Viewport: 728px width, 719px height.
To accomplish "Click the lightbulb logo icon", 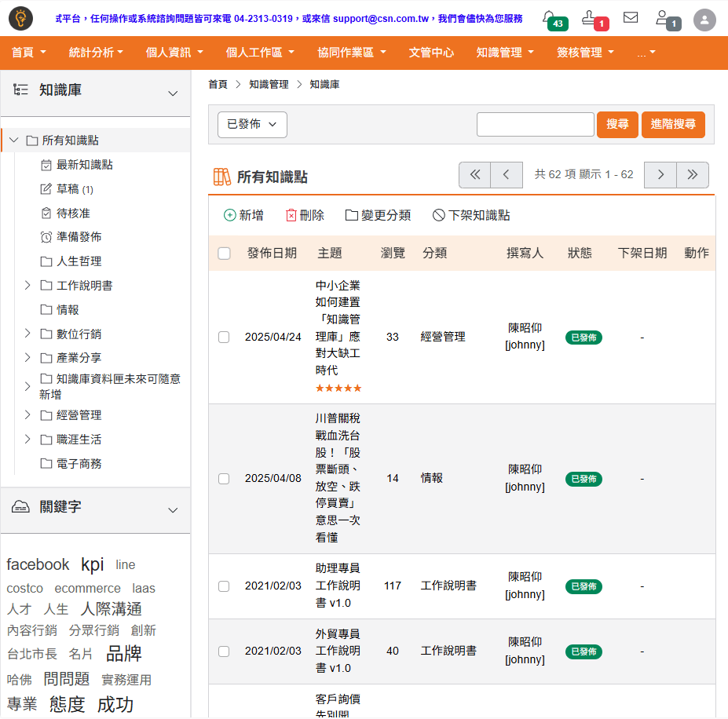I will [21, 19].
